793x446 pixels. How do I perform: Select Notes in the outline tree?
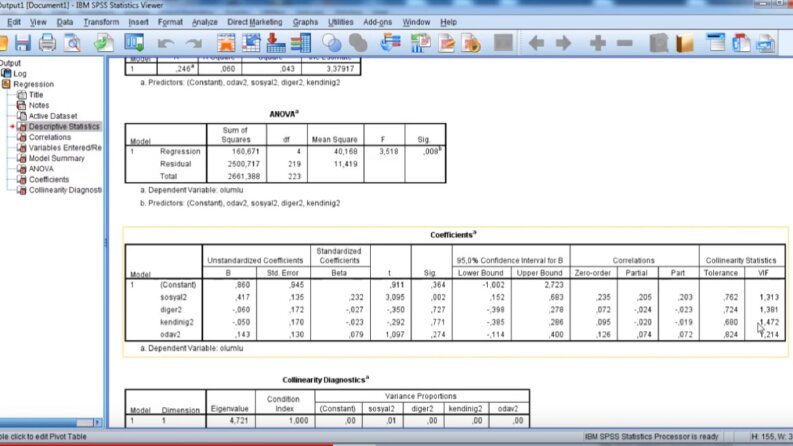39,106
